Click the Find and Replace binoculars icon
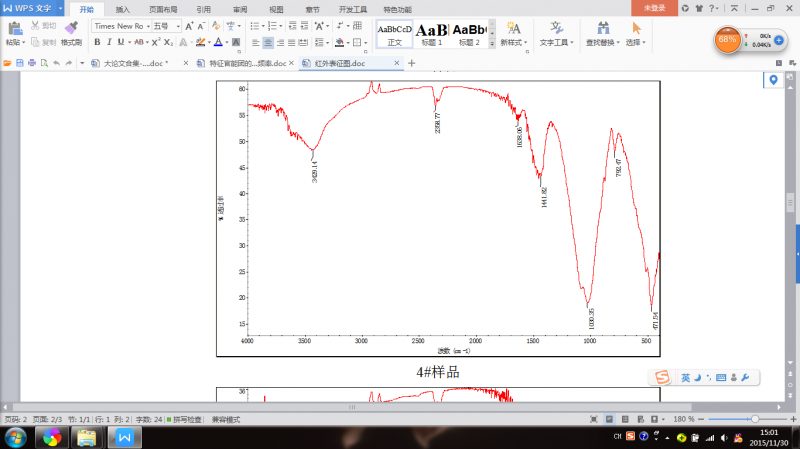Image resolution: width=800 pixels, height=449 pixels. tap(603, 28)
